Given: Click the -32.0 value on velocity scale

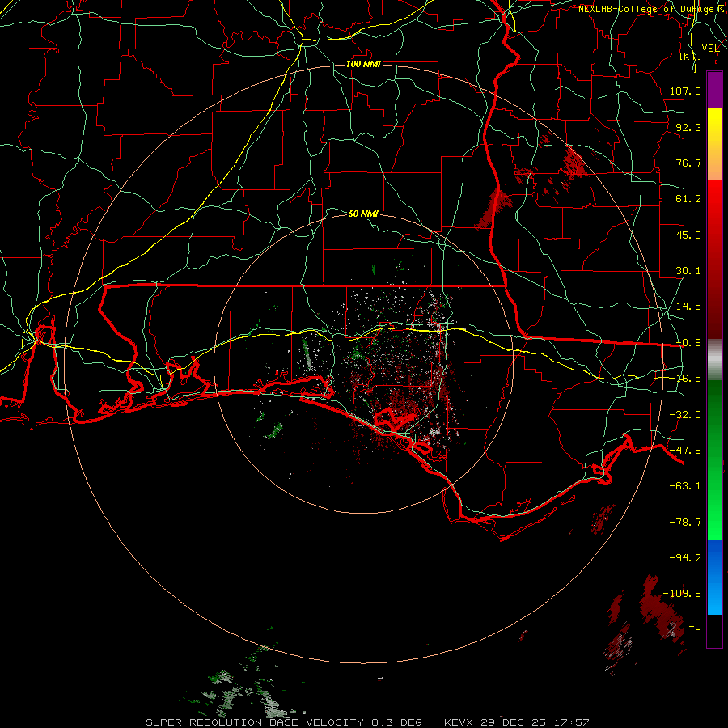Looking at the screenshot, I should 685,415.
